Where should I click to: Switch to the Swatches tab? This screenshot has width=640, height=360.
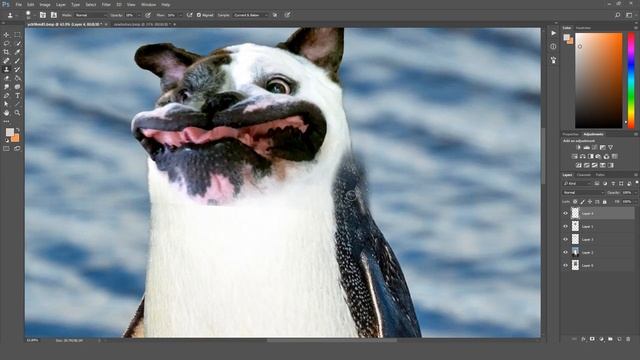coord(583,28)
